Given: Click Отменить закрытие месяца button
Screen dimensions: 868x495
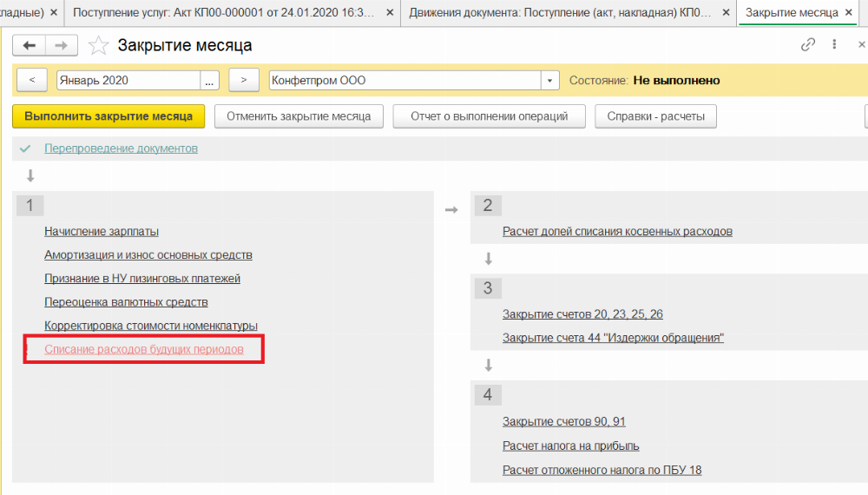Looking at the screenshot, I should click(299, 116).
